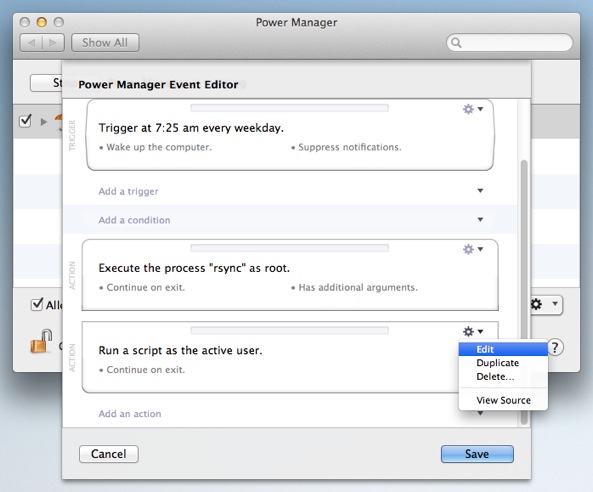Open the gear menu on the Trigger card
593x492 pixels.
(473, 109)
